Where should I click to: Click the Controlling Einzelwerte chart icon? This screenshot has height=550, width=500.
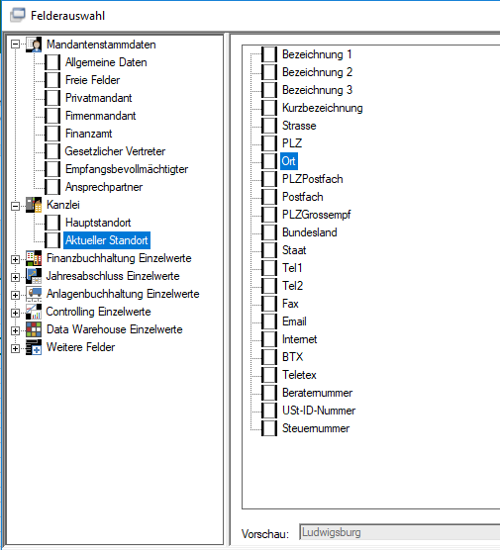tap(34, 312)
